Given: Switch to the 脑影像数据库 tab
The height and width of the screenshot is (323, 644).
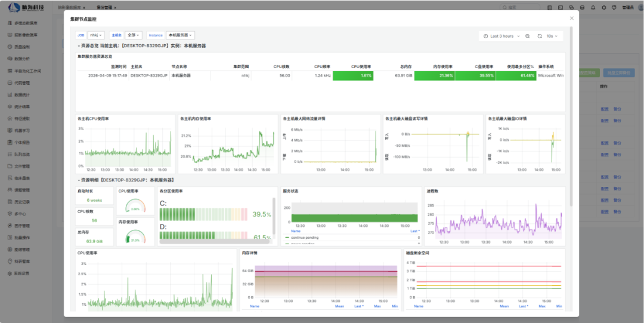Looking at the screenshot, I should click(69, 7).
